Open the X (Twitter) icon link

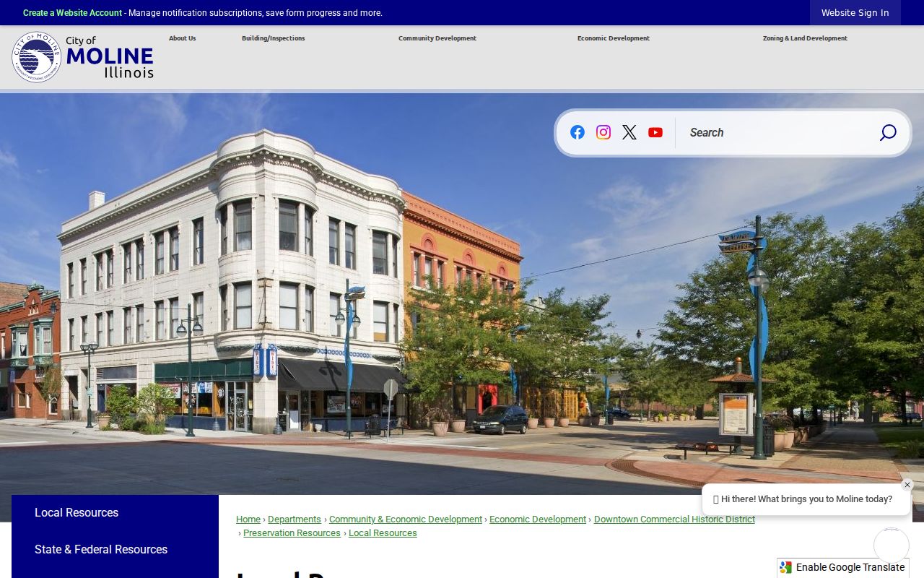629,132
